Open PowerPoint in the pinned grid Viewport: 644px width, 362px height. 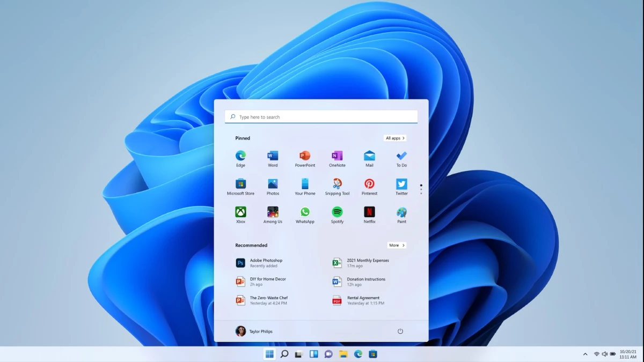305,156
